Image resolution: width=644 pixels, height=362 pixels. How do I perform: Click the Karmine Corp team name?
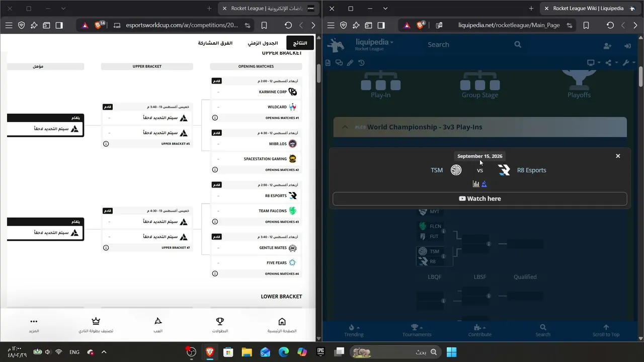tap(273, 92)
